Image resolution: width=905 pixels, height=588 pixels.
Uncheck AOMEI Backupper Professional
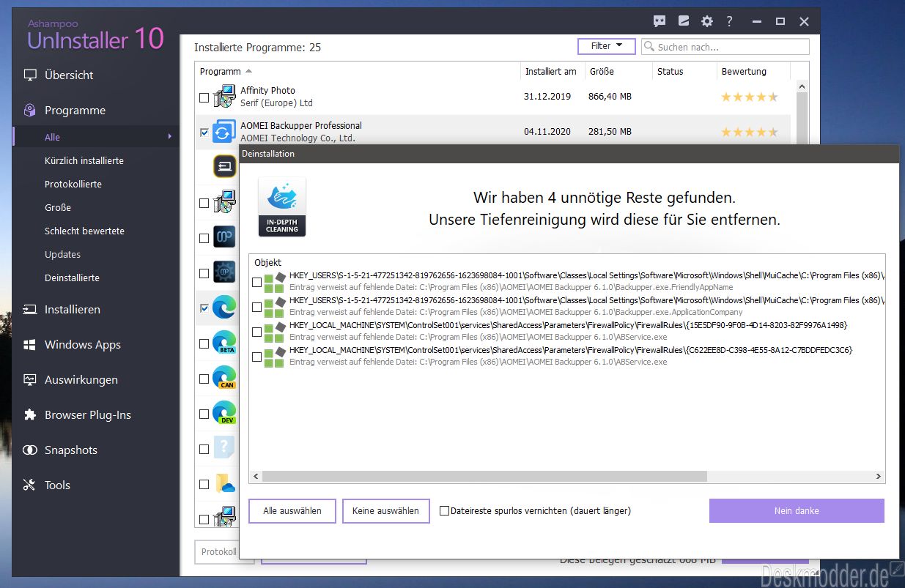coord(204,133)
